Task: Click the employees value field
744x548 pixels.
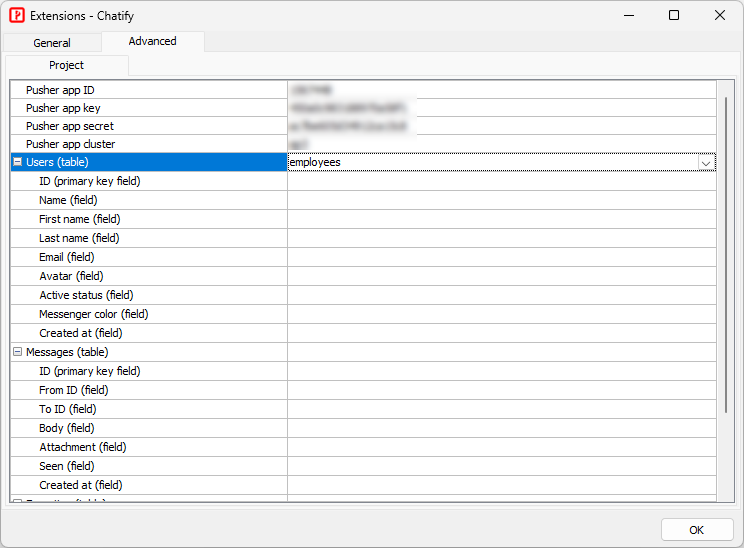Action: pyautogui.click(x=493, y=162)
